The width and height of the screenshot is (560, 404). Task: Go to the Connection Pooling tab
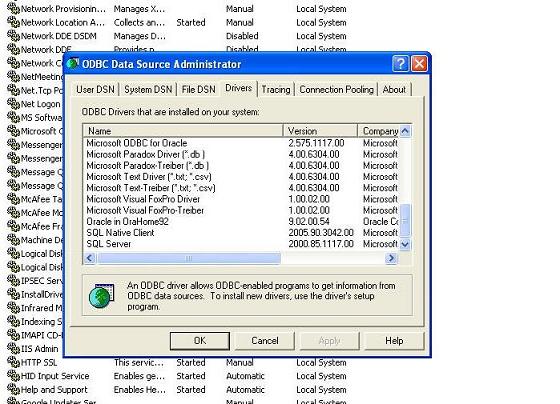coord(336,89)
